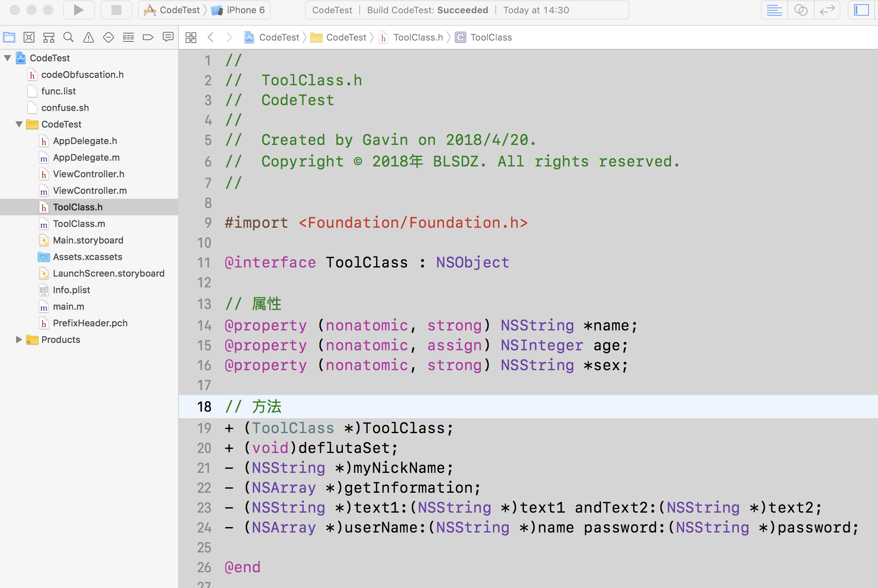The height and width of the screenshot is (588, 878).
Task: Click the find/search navigator icon
Action: [68, 37]
